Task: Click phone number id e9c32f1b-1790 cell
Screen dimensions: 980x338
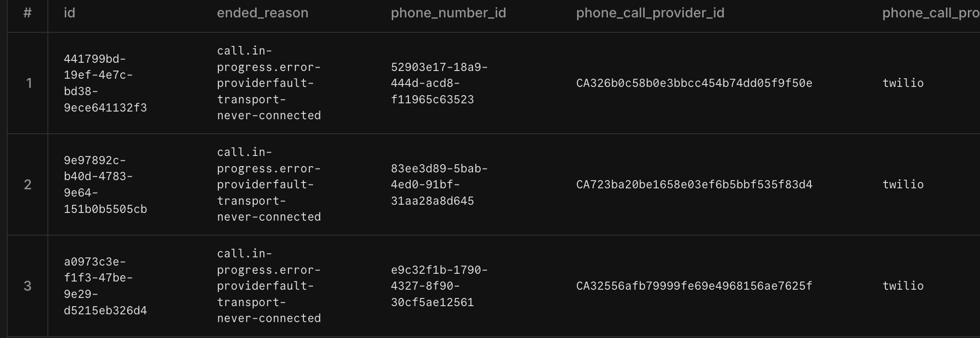Action: click(439, 286)
